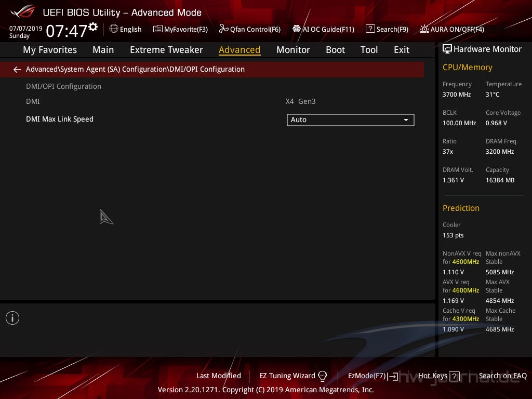The height and width of the screenshot is (399, 532).
Task: Click the 3200 MHz DRAM frequency value
Action: point(499,152)
